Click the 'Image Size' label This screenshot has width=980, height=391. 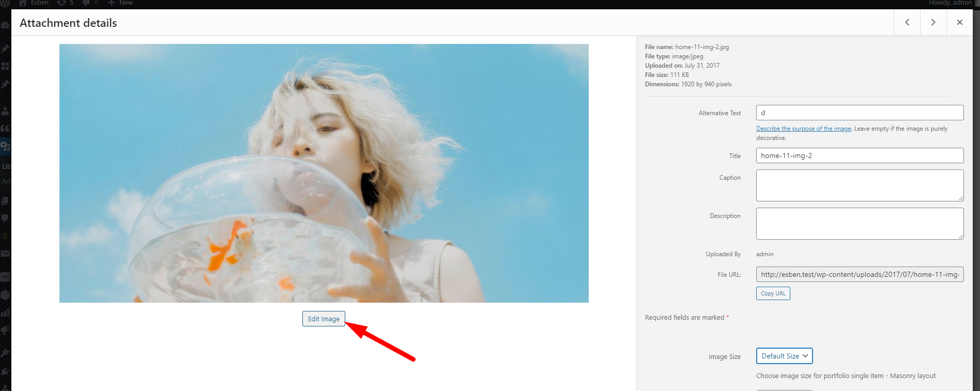coord(725,357)
